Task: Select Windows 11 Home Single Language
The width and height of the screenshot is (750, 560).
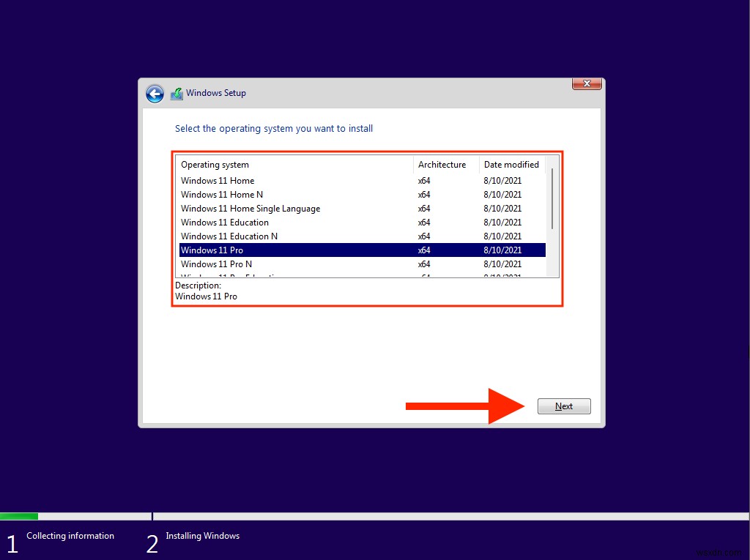Action: (250, 208)
